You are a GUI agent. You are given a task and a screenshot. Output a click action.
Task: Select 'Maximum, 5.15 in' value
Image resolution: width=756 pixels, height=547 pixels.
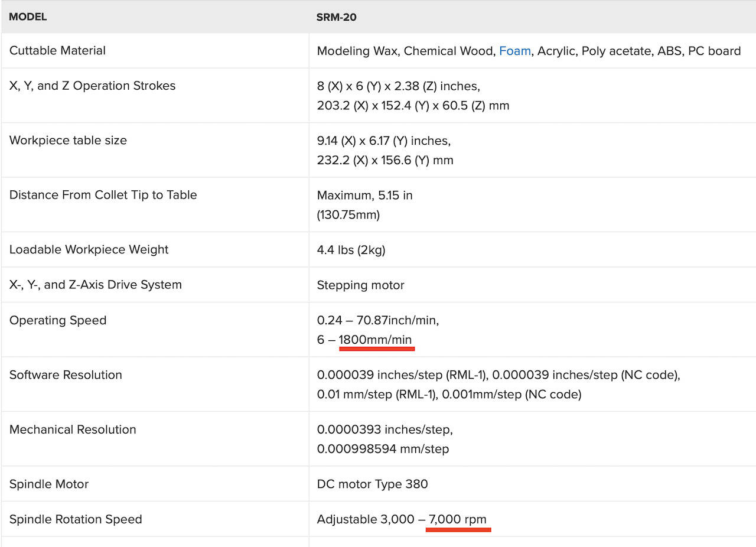(x=365, y=195)
